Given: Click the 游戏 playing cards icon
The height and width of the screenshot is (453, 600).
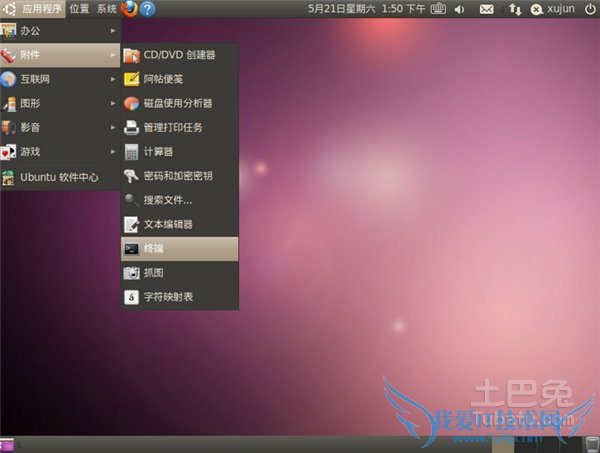Looking at the screenshot, I should point(8,152).
